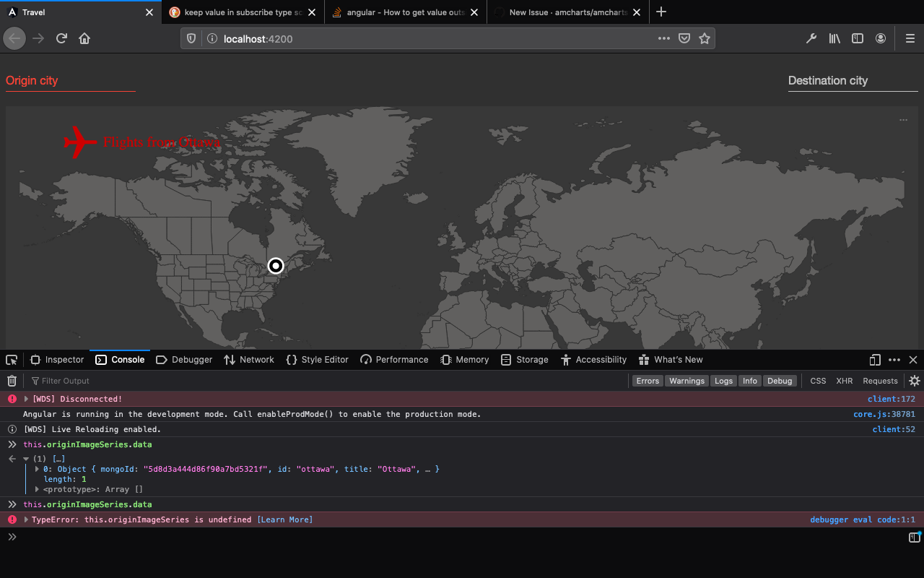
Task: Toggle responsive design mode
Action: (x=875, y=359)
